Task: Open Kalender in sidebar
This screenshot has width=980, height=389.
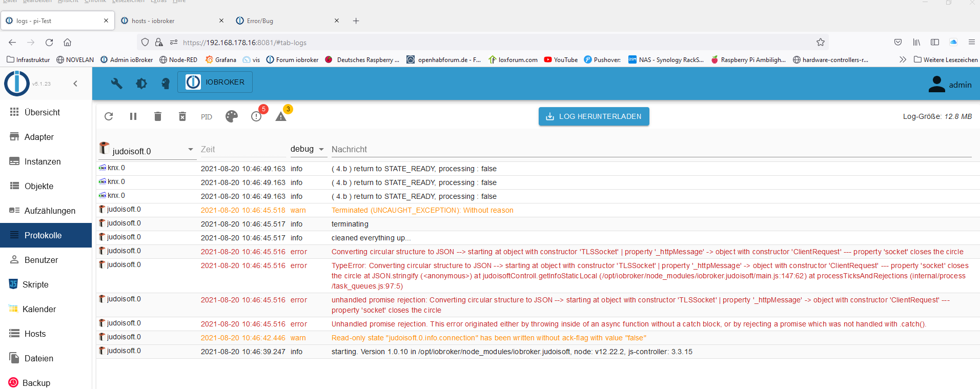Action: 46,309
